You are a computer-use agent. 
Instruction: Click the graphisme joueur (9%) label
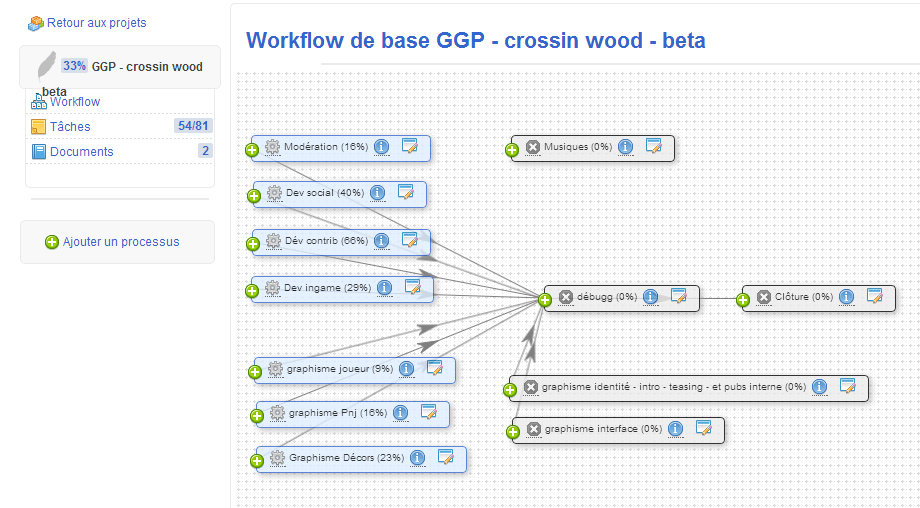coord(340,368)
